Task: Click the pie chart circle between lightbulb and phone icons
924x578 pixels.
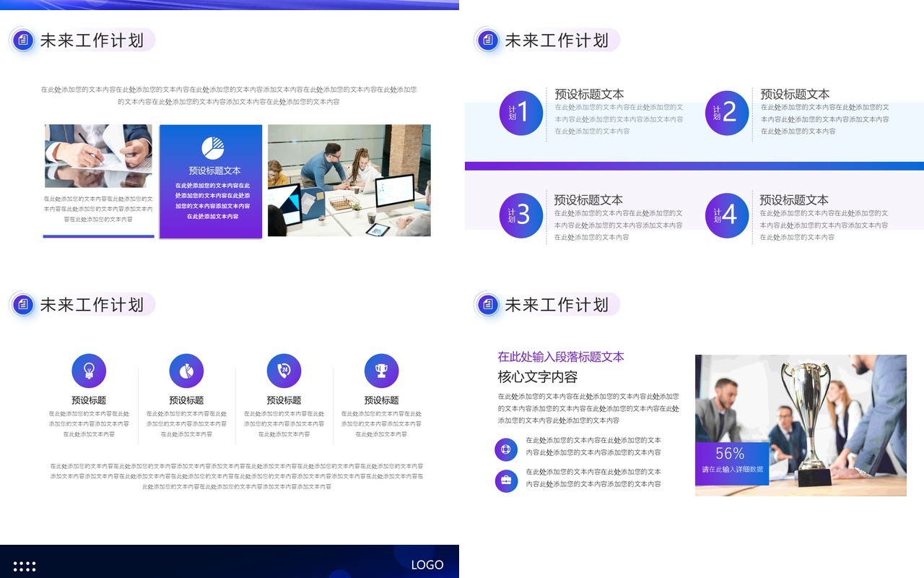Action: point(186,371)
